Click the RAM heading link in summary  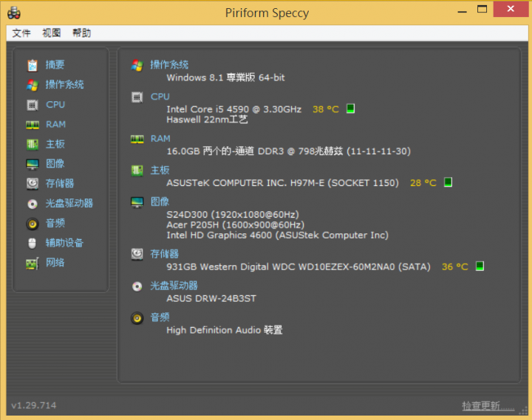(160, 139)
